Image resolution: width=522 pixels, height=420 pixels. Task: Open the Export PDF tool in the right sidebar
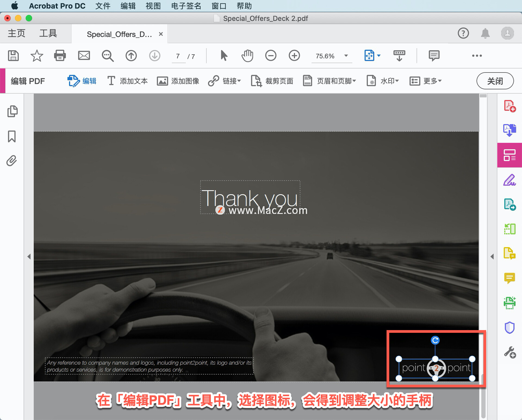click(510, 130)
